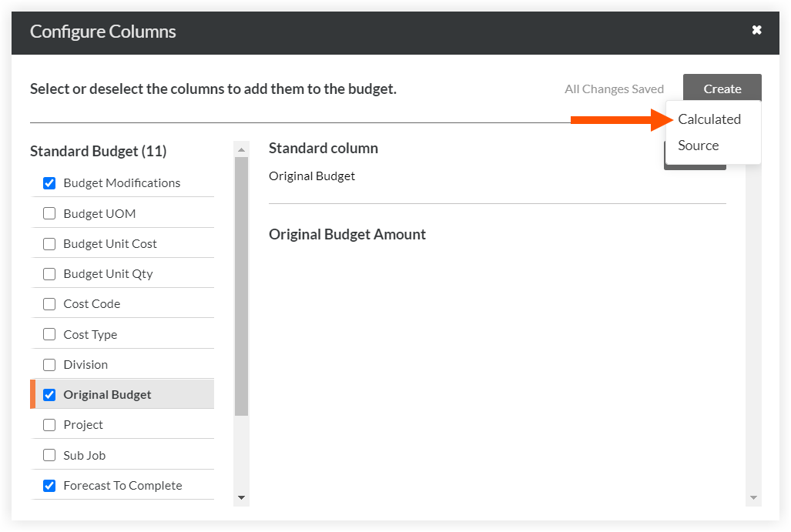Choose Calculated from the Create menu
Image resolution: width=791 pixels, height=532 pixels.
click(709, 119)
